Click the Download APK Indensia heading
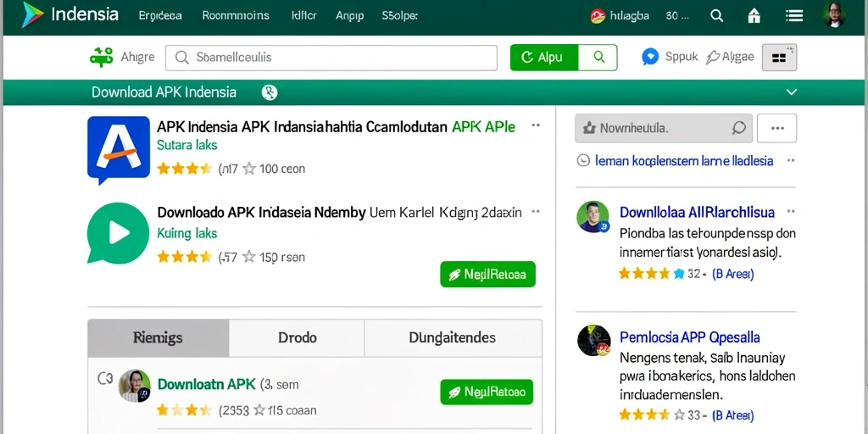This screenshot has height=434, width=868. (x=164, y=92)
